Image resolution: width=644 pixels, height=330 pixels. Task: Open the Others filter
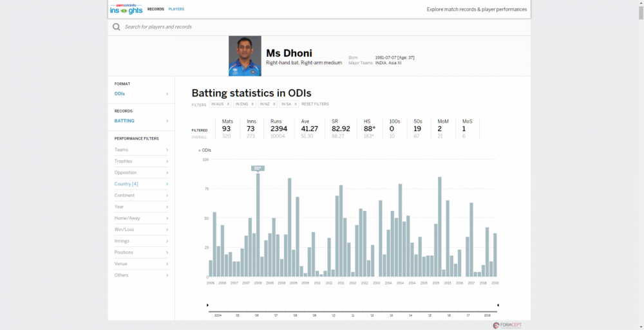pyautogui.click(x=141, y=275)
